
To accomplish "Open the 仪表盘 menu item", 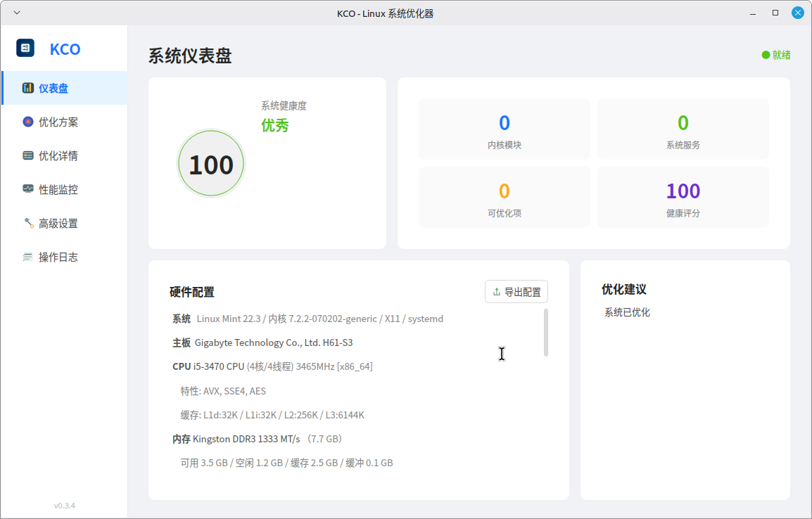I will [x=65, y=88].
